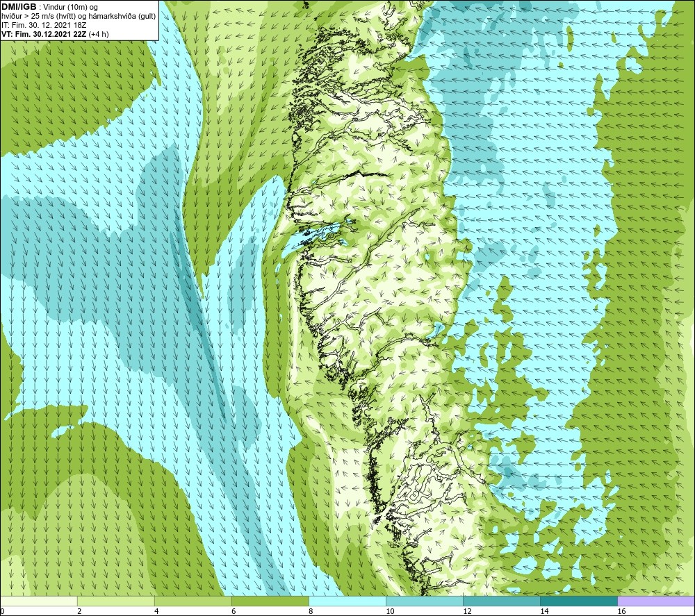Click the legend label '16'

[622, 612]
